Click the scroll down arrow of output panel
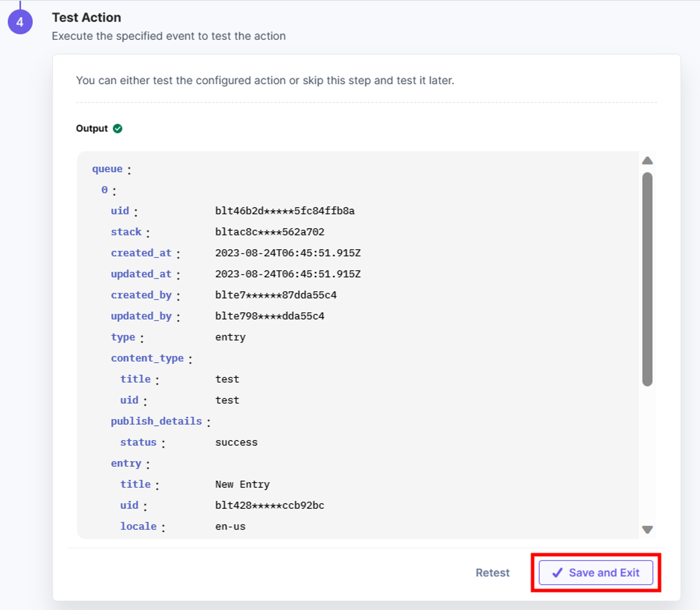Image resolution: width=700 pixels, height=610 pixels. tap(647, 529)
